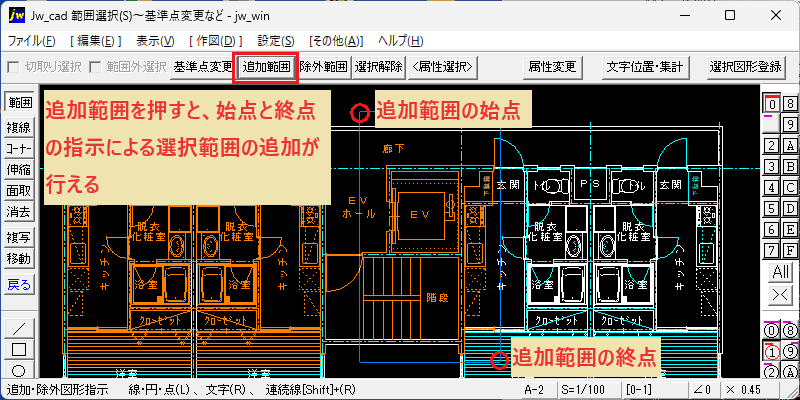This screenshot has width=800, height=400.
Task: Select the 面取 chamfer tool
Action: (x=19, y=192)
